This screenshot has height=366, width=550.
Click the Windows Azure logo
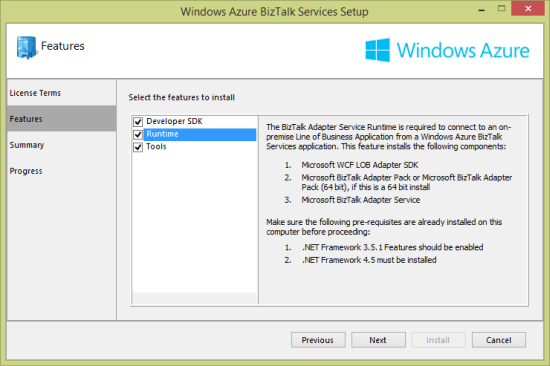click(x=447, y=50)
